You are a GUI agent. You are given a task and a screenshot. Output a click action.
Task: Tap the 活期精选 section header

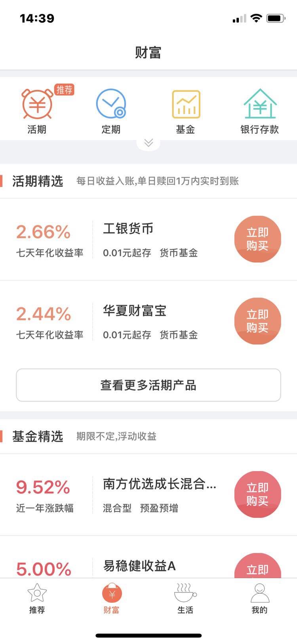tap(38, 181)
